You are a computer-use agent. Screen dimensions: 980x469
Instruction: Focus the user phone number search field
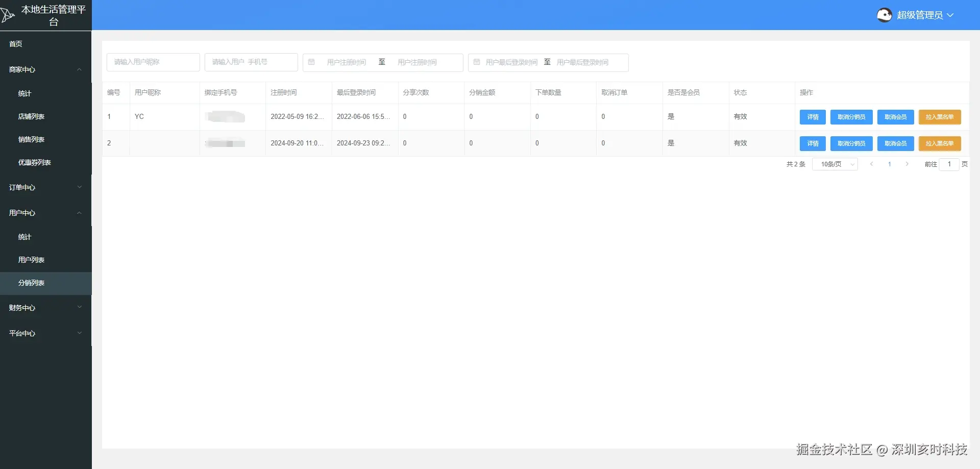click(x=251, y=62)
